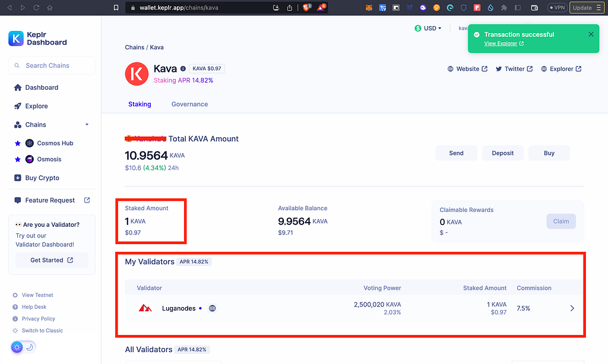This screenshot has height=364, width=608.
Task: Focus the Search Chains input field
Action: 52,65
